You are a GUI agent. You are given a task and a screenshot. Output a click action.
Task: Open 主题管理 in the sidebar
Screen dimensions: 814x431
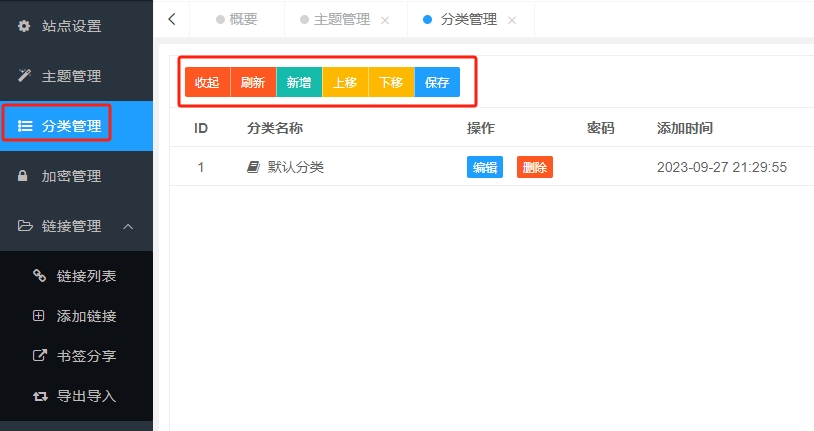click(76, 76)
